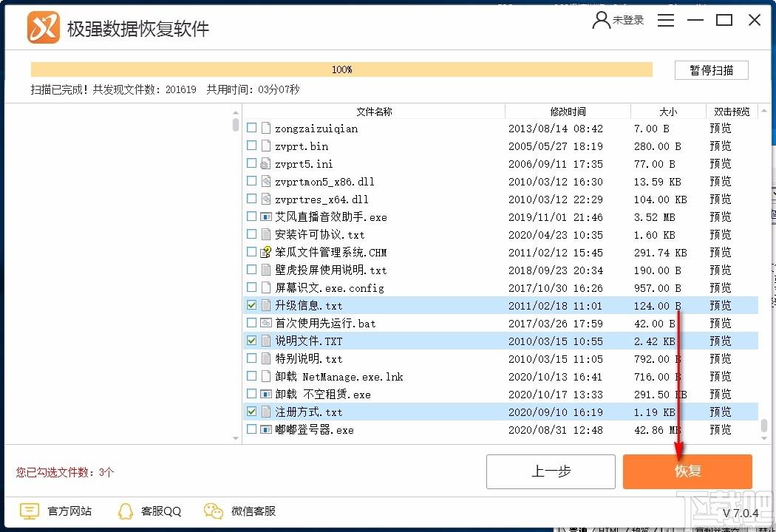Viewport: 776px width, 532px height.
Task: Select checkbox for 艾风直播音效助手.exe
Action: coord(251,216)
